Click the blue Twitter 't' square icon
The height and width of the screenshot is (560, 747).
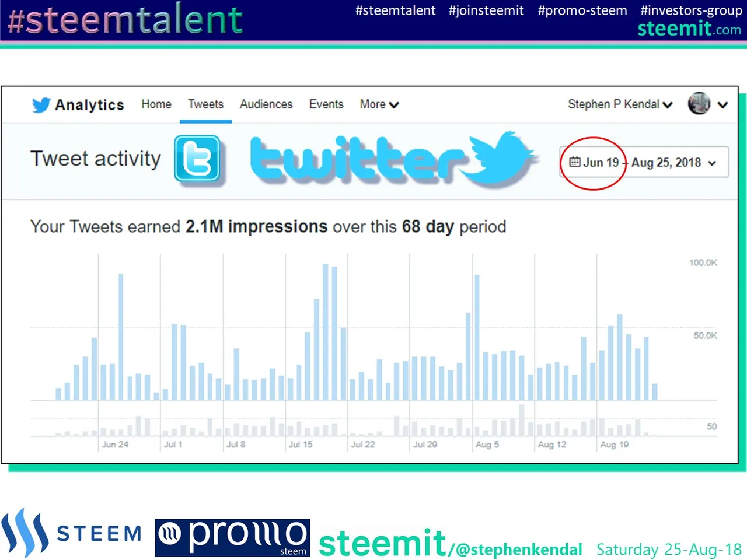pyautogui.click(x=197, y=158)
